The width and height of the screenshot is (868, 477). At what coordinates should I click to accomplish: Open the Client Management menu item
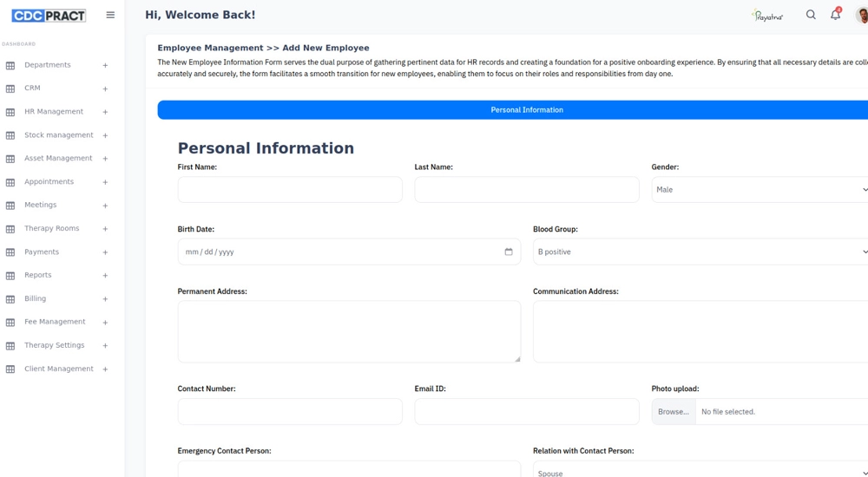coord(58,369)
